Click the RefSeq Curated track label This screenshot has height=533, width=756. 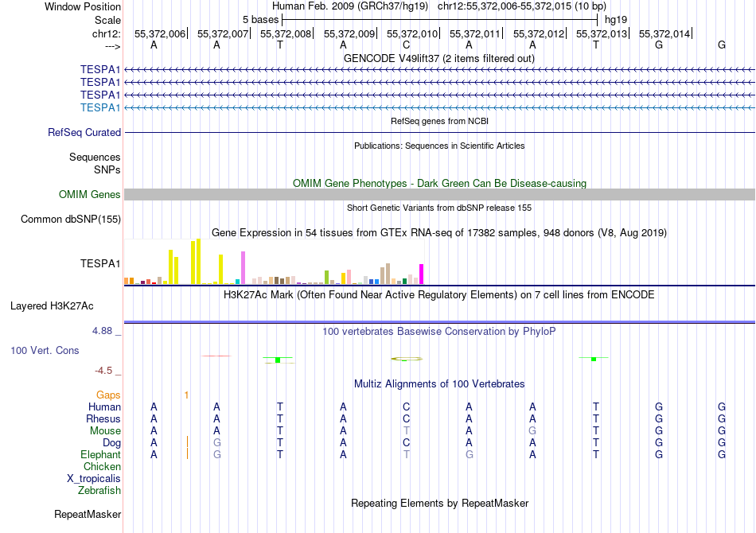click(x=84, y=133)
